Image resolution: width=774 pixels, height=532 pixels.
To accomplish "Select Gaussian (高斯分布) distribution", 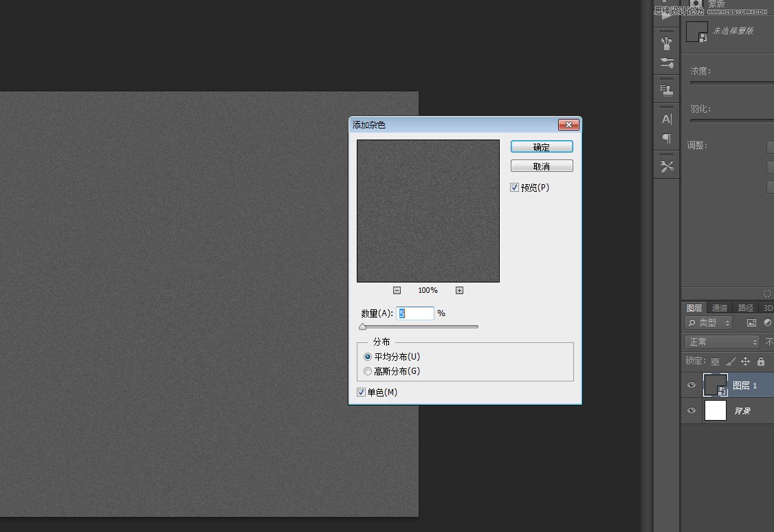I will click(368, 371).
